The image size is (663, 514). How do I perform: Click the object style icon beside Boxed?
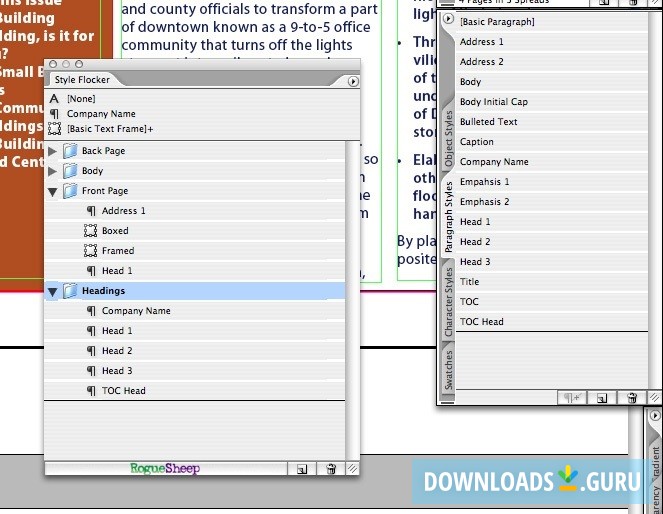pos(90,230)
